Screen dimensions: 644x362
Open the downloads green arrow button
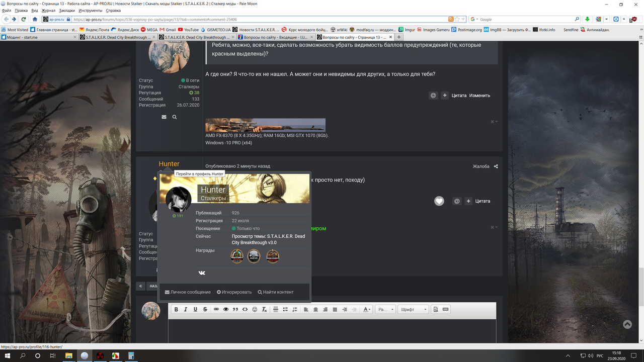[x=587, y=19]
